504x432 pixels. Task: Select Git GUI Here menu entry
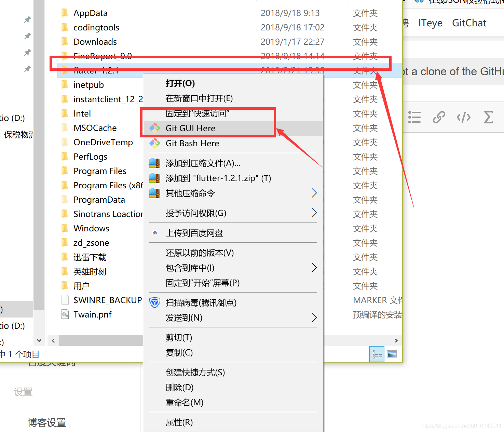pyautogui.click(x=233, y=128)
